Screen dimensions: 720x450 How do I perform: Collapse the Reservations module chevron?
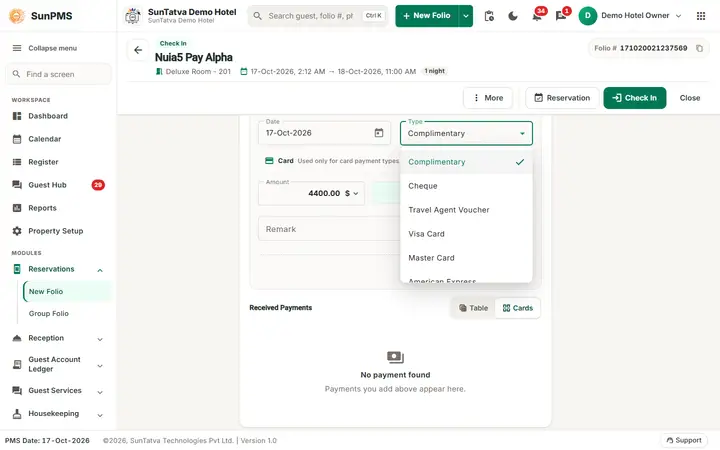point(100,270)
